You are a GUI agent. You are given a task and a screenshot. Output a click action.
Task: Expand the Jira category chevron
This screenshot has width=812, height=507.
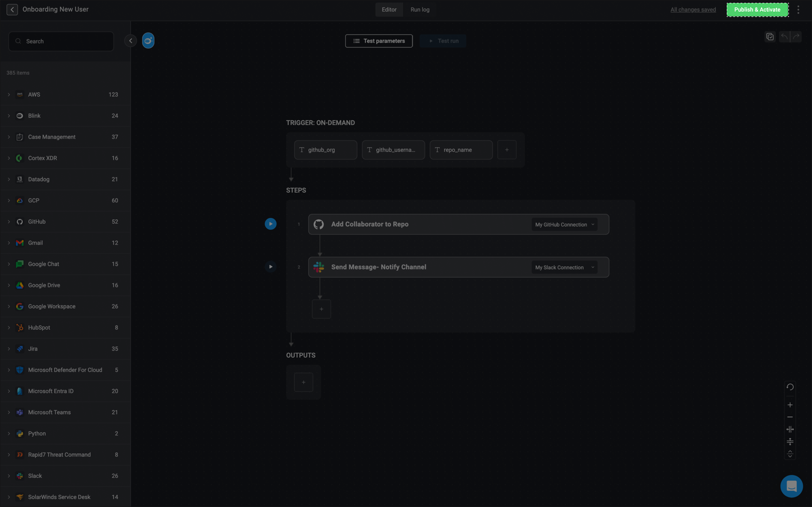pyautogui.click(x=8, y=349)
